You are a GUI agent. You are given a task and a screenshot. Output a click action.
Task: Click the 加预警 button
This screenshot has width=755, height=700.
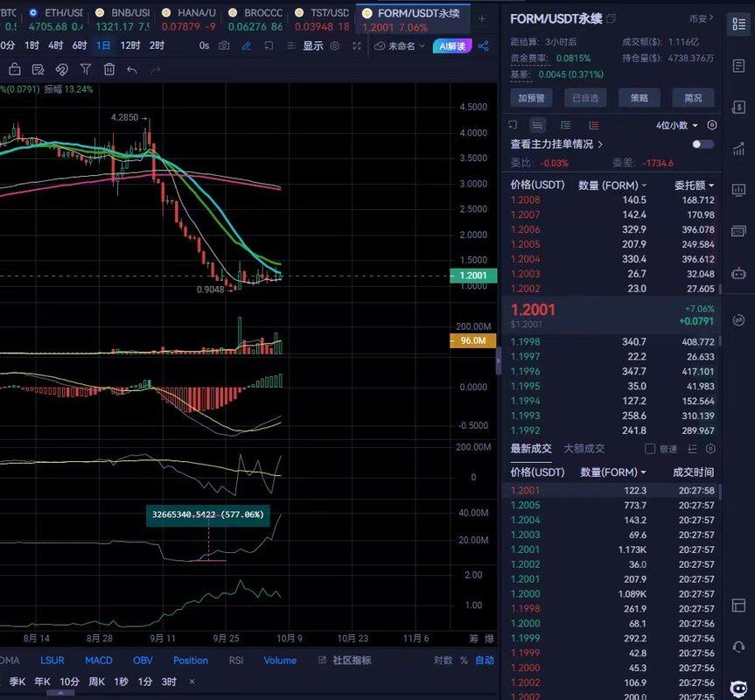(531, 98)
